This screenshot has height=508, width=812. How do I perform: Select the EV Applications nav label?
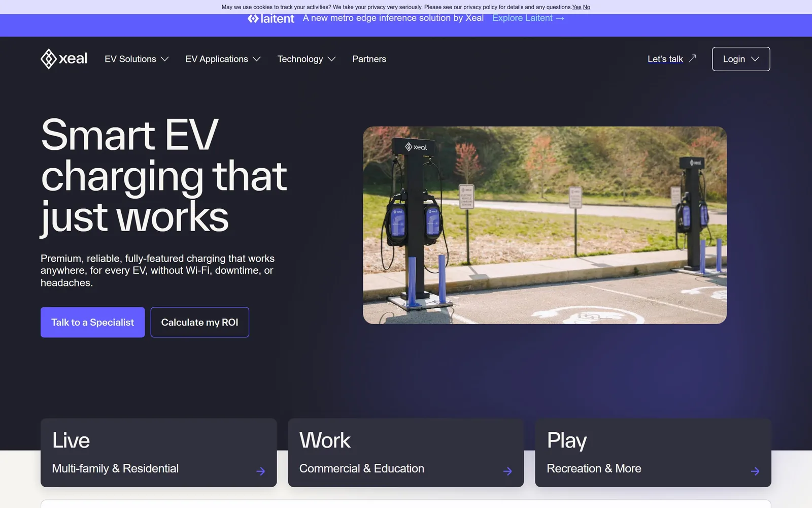point(217,59)
